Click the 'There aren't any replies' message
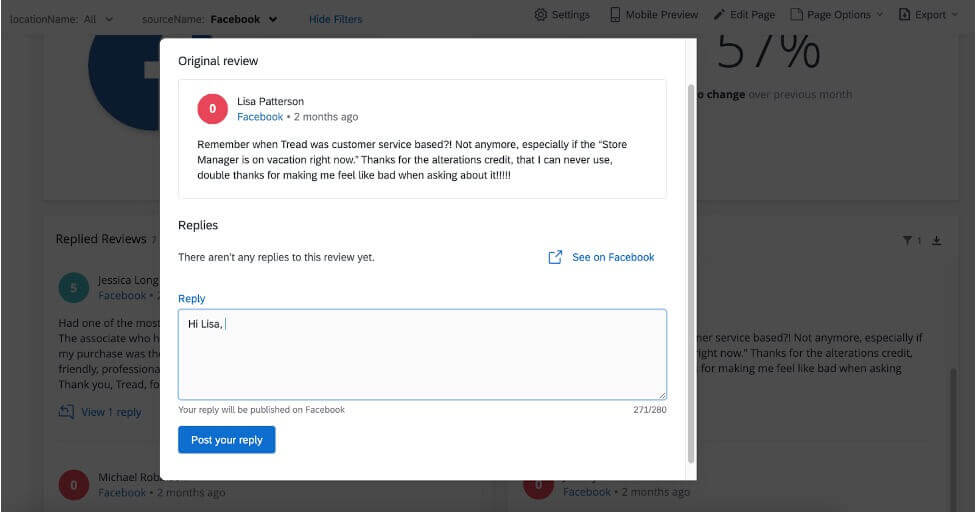The height and width of the screenshot is (512, 976). [x=276, y=257]
